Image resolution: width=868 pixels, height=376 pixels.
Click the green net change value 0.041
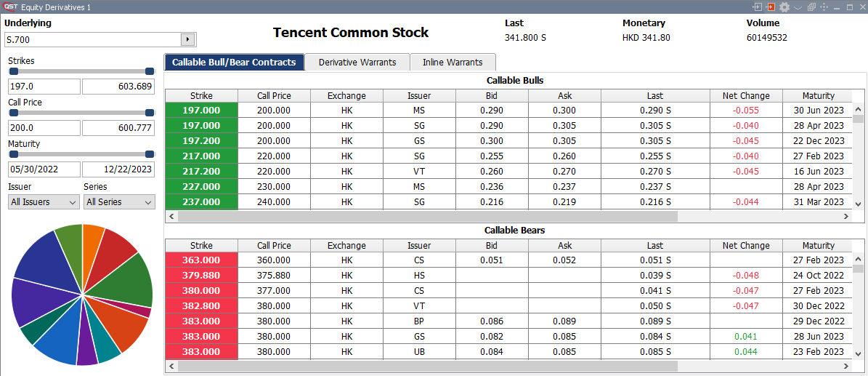pyautogui.click(x=746, y=336)
